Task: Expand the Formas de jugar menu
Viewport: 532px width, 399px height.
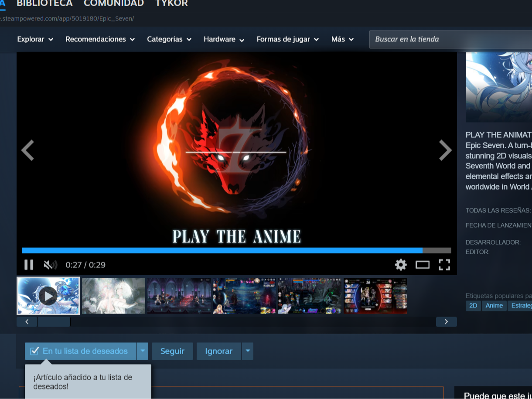Action: click(x=288, y=39)
